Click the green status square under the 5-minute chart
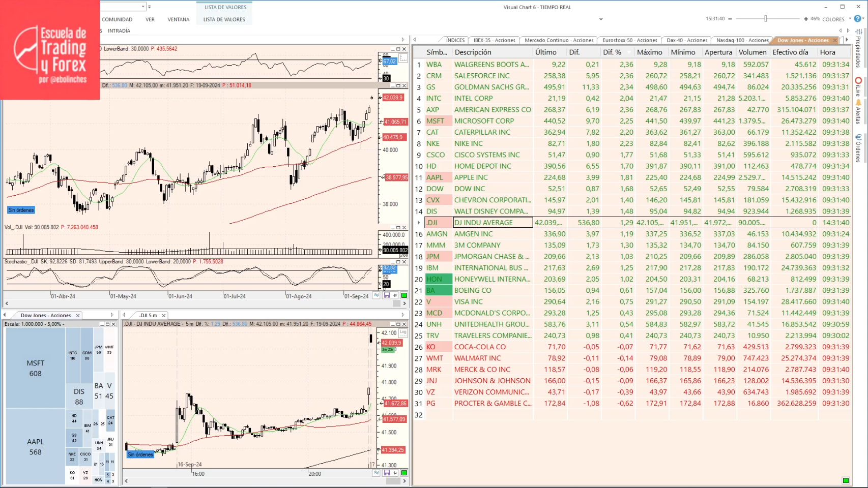This screenshot has height=488, width=868. pos(404,473)
